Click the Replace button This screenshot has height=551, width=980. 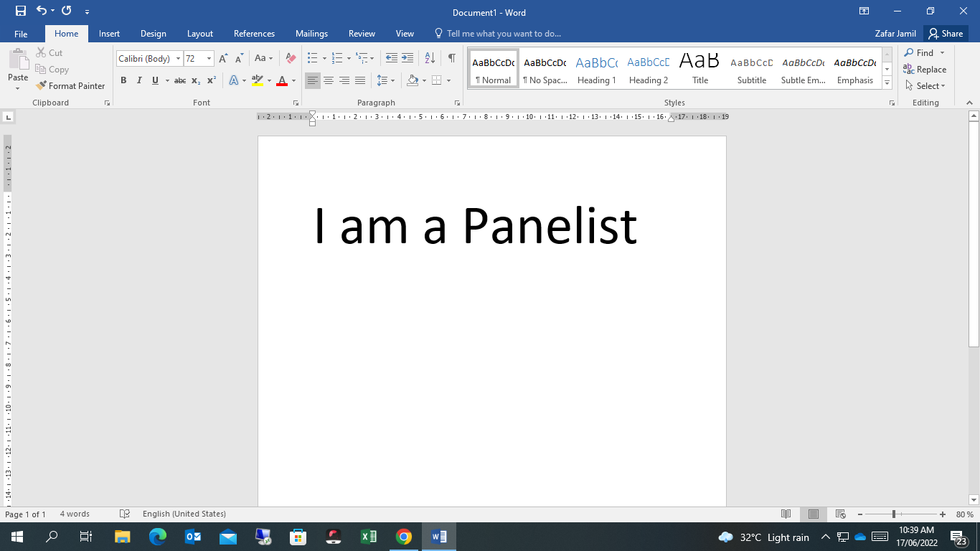(x=925, y=70)
